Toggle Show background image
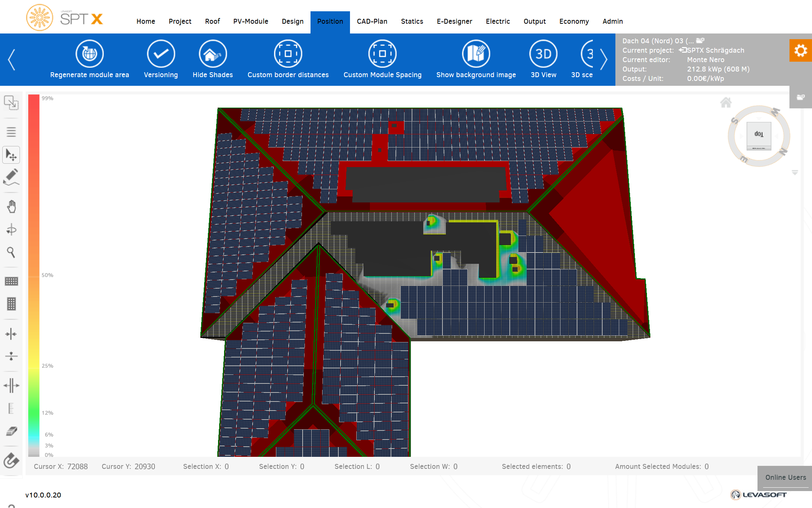 click(476, 54)
